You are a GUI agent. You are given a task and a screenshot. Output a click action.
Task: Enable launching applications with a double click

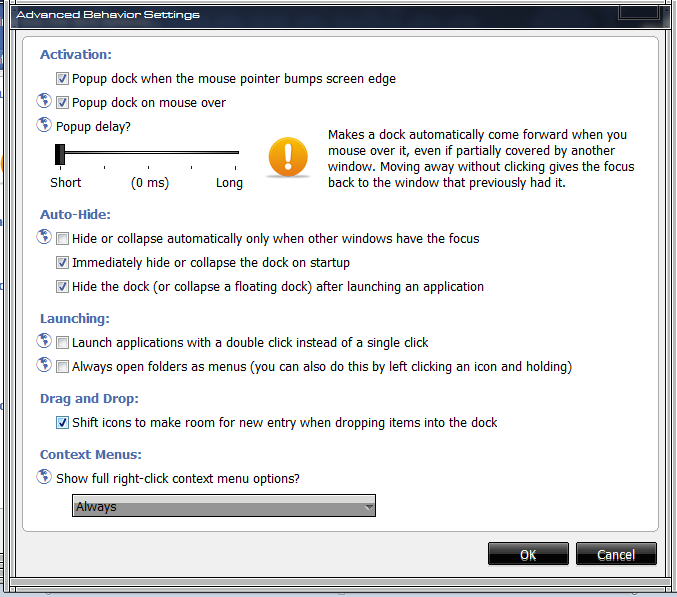[x=63, y=343]
